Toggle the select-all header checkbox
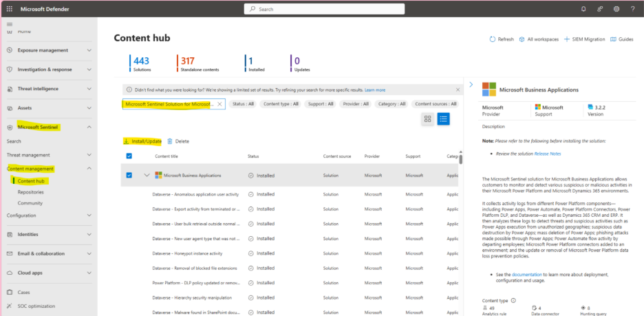The height and width of the screenshot is (316, 644). 129,156
